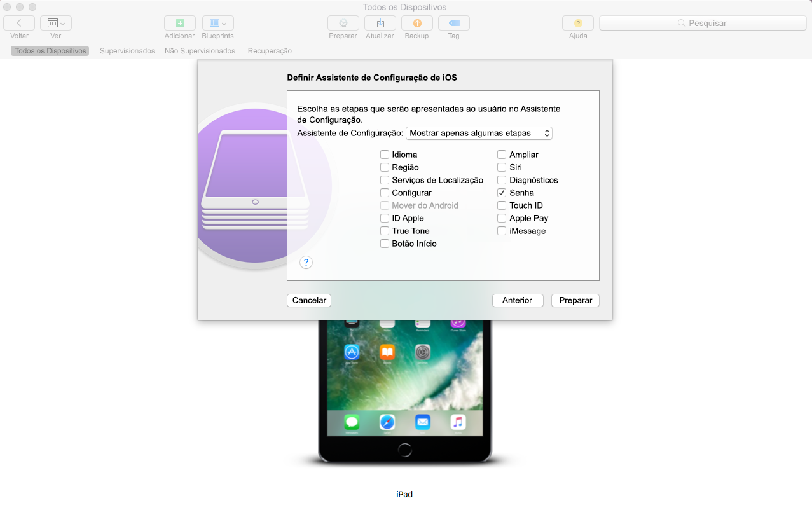The width and height of the screenshot is (812, 524).
Task: Enable the Serviços de Localização checkbox
Action: pos(385,180)
